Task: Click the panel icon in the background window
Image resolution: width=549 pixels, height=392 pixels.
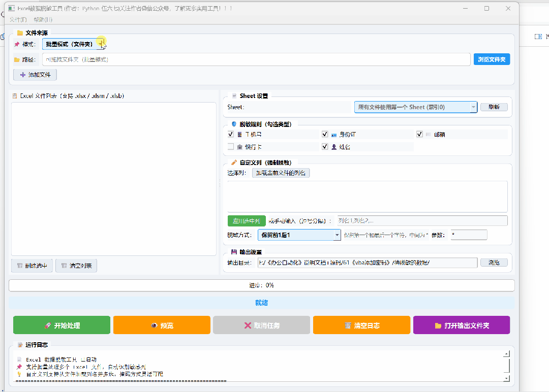Action: pyautogui.click(x=538, y=37)
